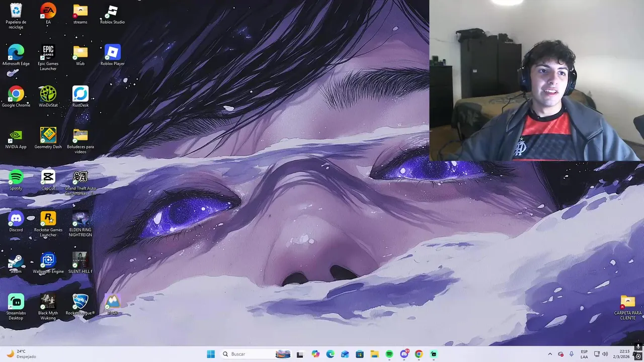
Task: Launch the EA app desktop icon
Action: [x=48, y=14]
